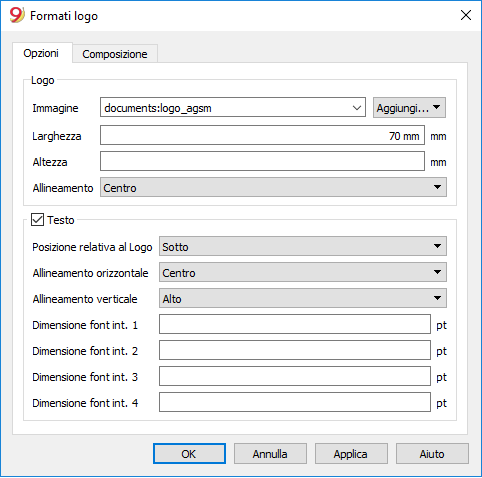Expand Posizione relativa al Logo dropdown
This screenshot has height=478, width=482.
303,246
